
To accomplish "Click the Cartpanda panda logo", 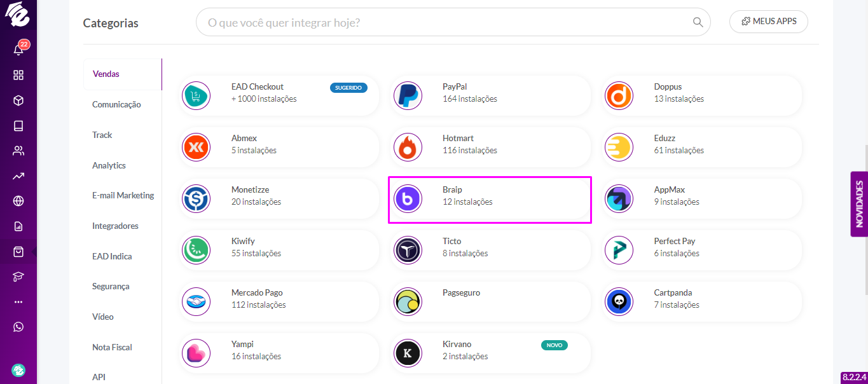I will tap(619, 302).
